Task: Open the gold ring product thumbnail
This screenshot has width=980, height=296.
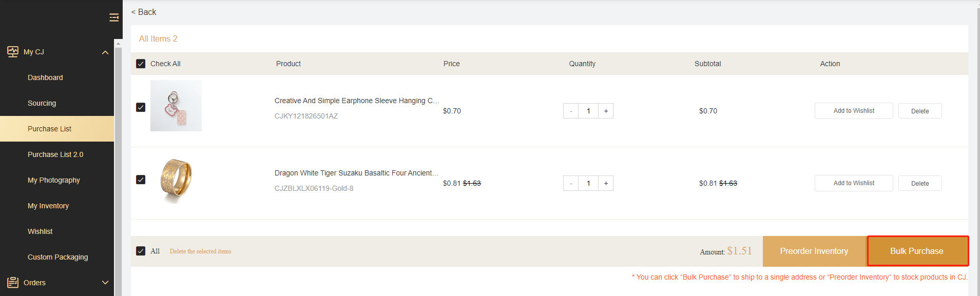Action: pos(176,181)
